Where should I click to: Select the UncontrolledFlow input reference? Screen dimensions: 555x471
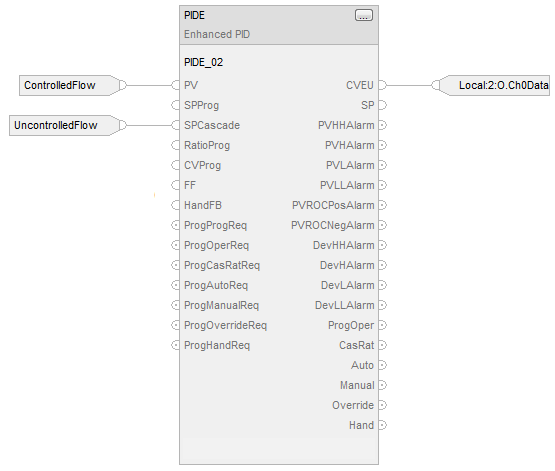(x=64, y=125)
